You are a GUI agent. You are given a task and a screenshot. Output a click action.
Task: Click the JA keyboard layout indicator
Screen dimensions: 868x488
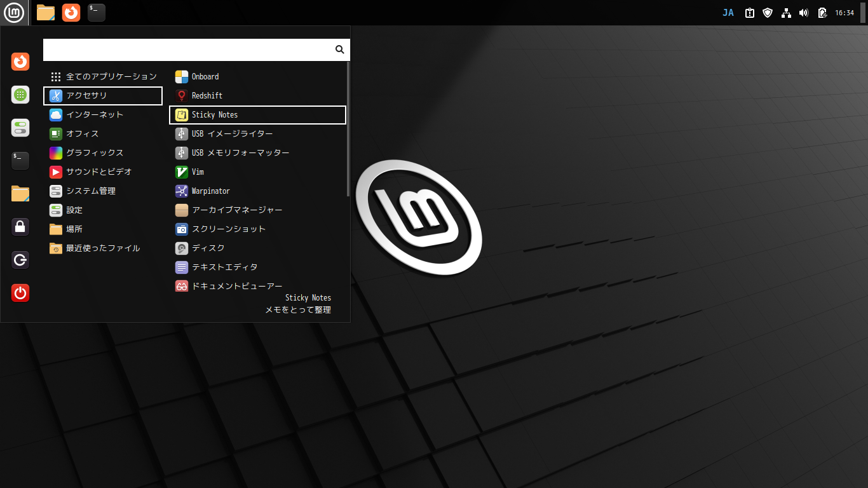pos(728,13)
